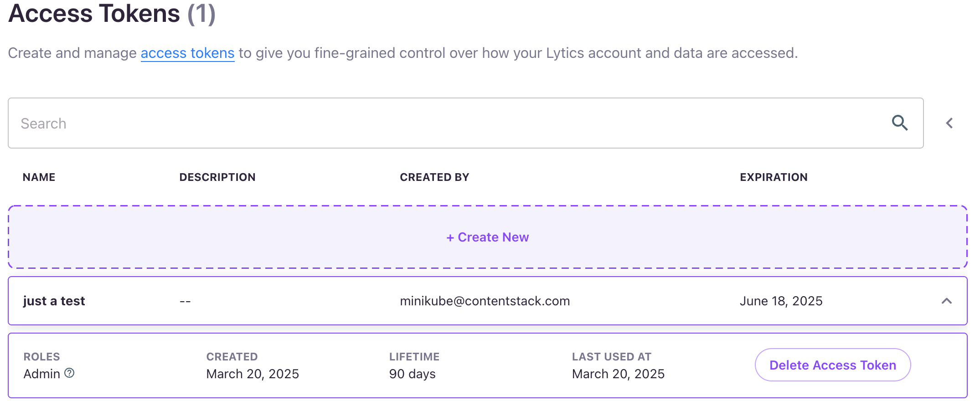Image resolution: width=980 pixels, height=401 pixels.
Task: Click the June 18, 2025 expiration date
Action: point(781,301)
